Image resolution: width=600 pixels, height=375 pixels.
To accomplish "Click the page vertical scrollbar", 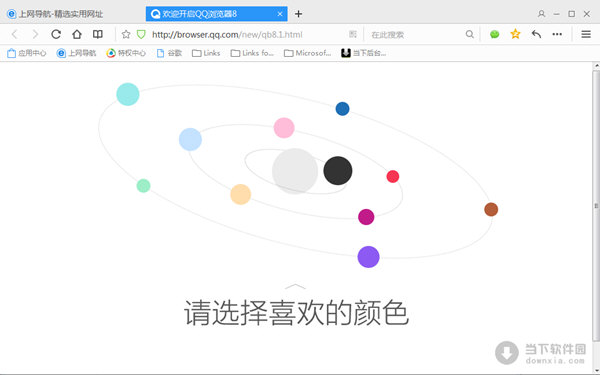I will (596, 206).
